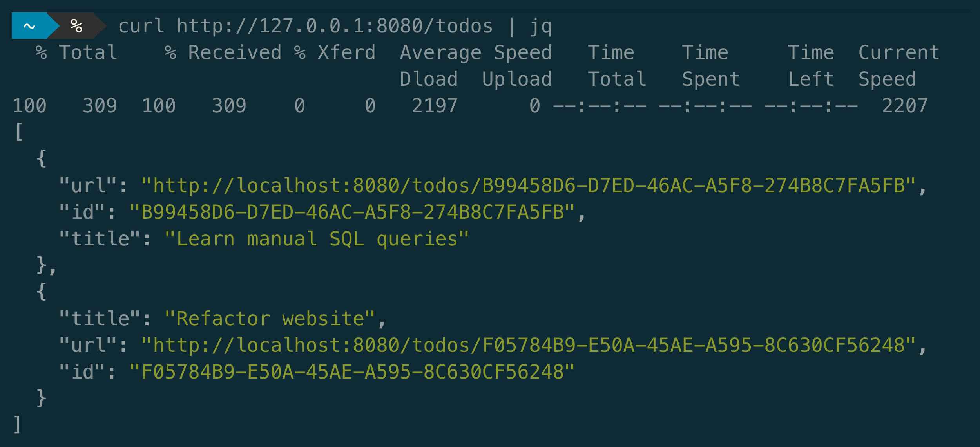Viewport: 980px width, 447px height.
Task: Click the jq command after the pipe
Action: pyautogui.click(x=541, y=27)
